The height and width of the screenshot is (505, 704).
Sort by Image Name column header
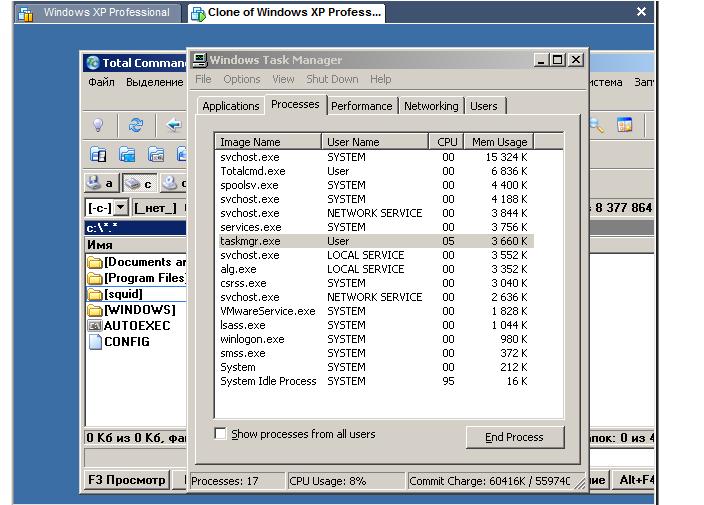pyautogui.click(x=268, y=142)
